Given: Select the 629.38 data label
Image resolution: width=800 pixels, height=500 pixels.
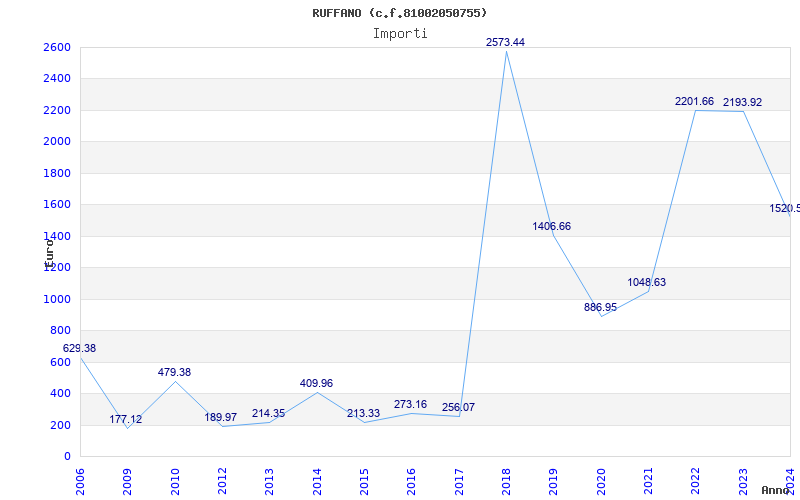Looking at the screenshot, I should pyautogui.click(x=79, y=348).
